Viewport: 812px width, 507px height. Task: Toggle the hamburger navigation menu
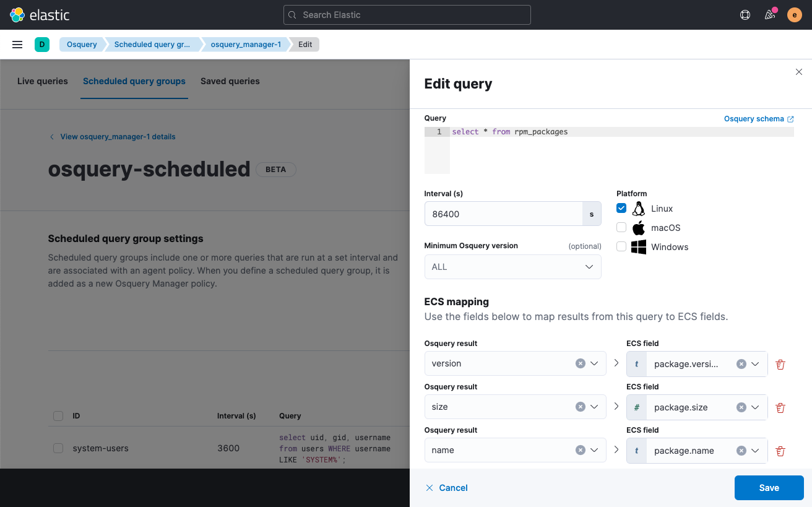tap(17, 45)
